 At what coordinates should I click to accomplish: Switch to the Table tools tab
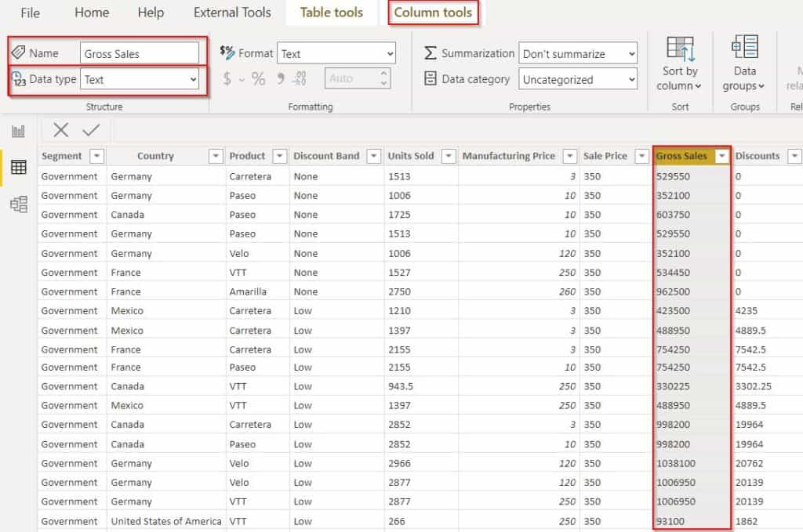[332, 13]
